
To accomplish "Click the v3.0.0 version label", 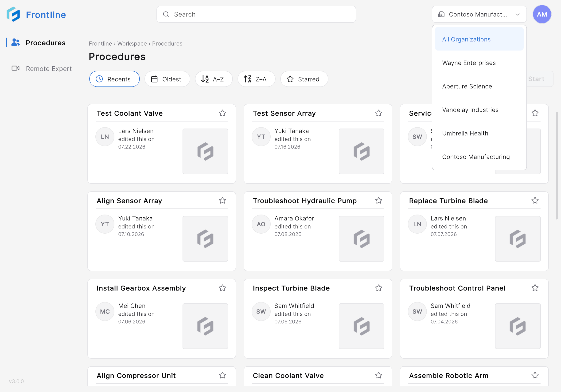I will pos(16,381).
